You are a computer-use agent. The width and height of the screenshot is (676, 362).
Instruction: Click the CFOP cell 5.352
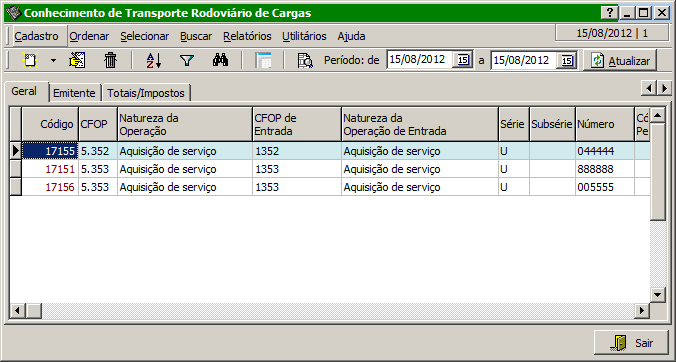[x=98, y=151]
